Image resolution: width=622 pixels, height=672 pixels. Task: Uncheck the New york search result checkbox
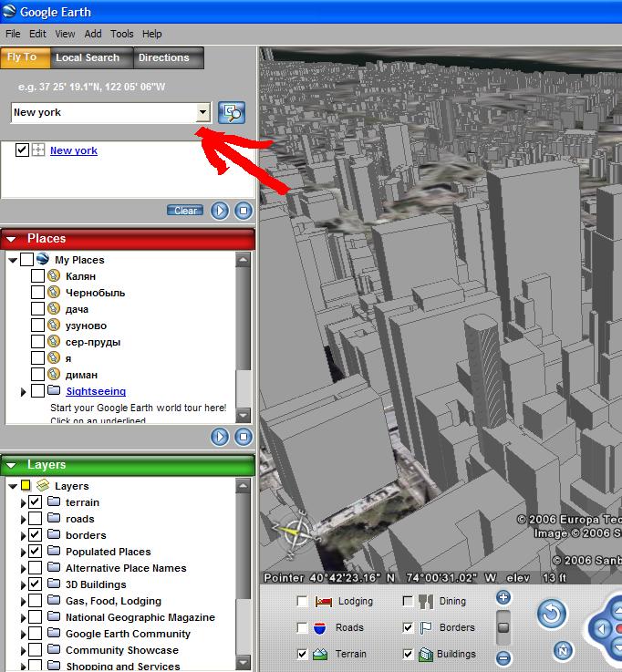22,150
